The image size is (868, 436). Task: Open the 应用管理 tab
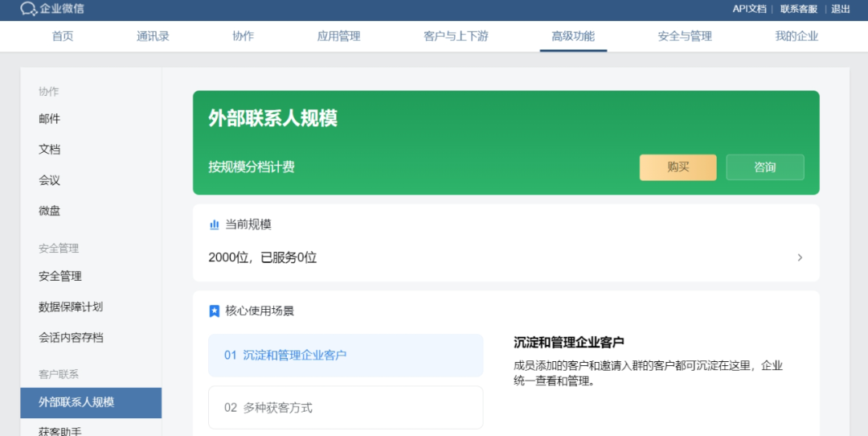coord(339,36)
